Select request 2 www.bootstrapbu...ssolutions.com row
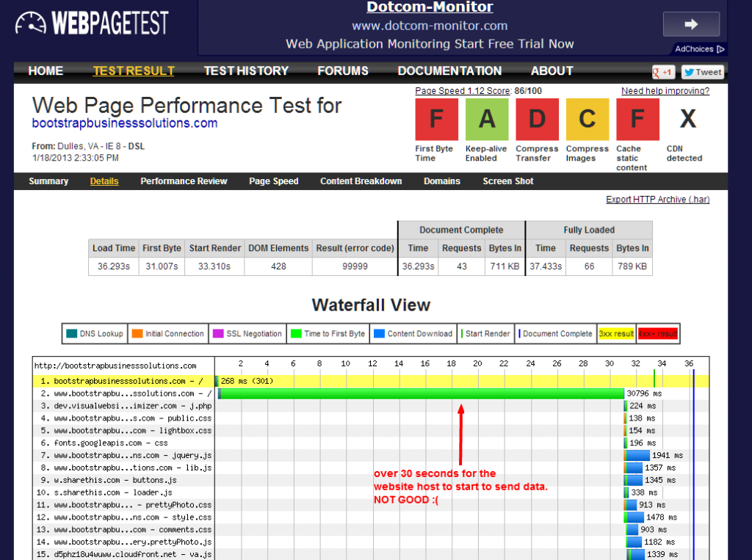Screen dimensions: 752x560 click(371, 393)
